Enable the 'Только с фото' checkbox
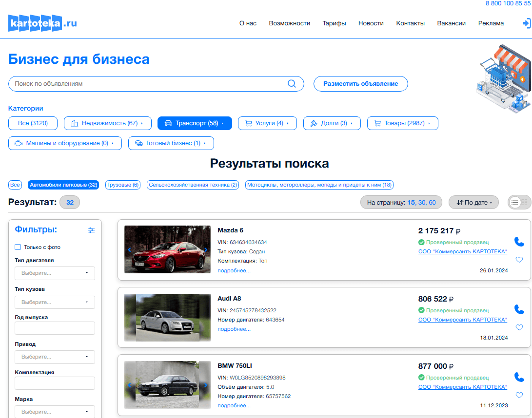 tap(18, 247)
